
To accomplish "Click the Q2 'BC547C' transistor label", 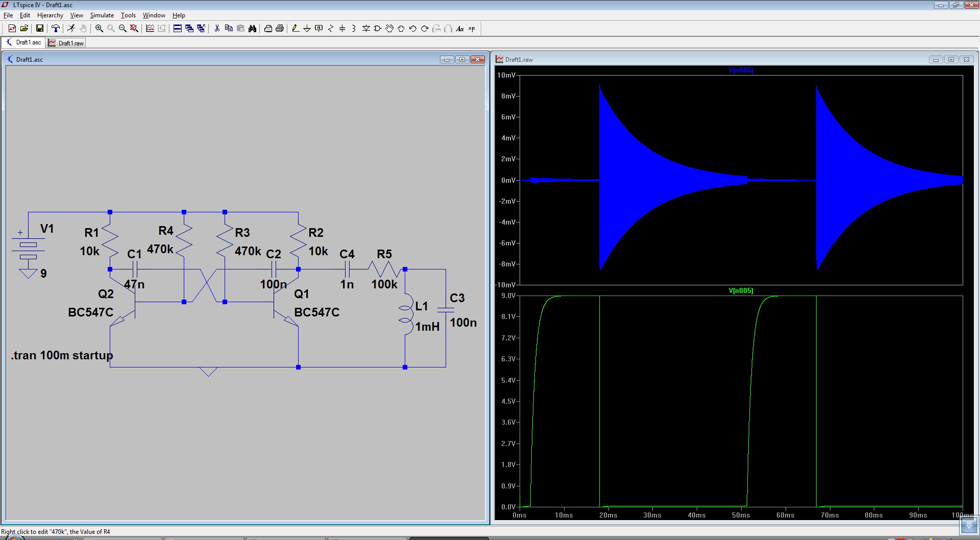I will [x=91, y=312].
